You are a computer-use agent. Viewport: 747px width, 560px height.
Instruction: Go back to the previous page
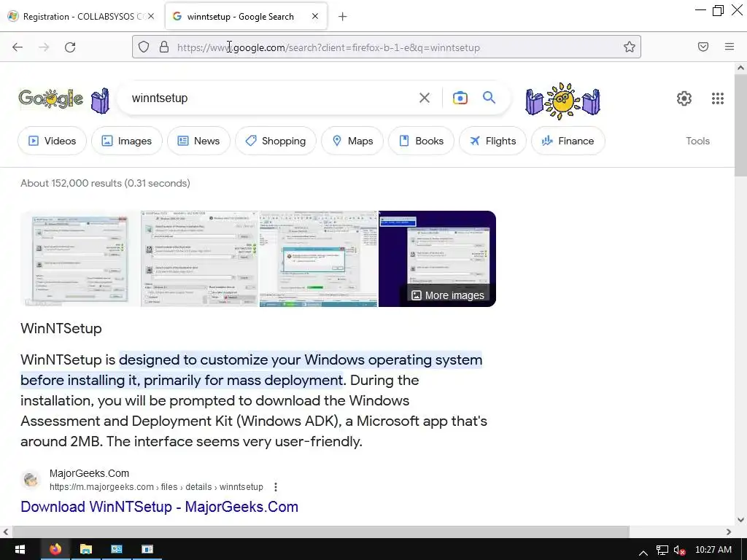point(18,47)
